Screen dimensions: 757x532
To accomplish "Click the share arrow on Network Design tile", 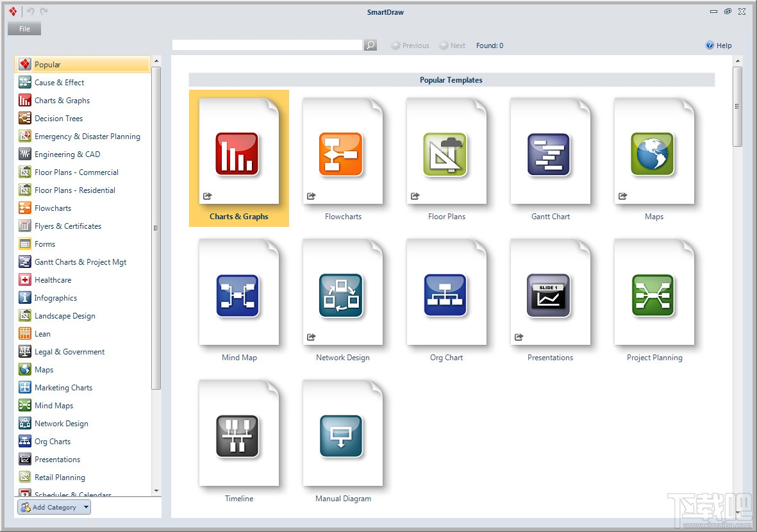I will click(312, 337).
